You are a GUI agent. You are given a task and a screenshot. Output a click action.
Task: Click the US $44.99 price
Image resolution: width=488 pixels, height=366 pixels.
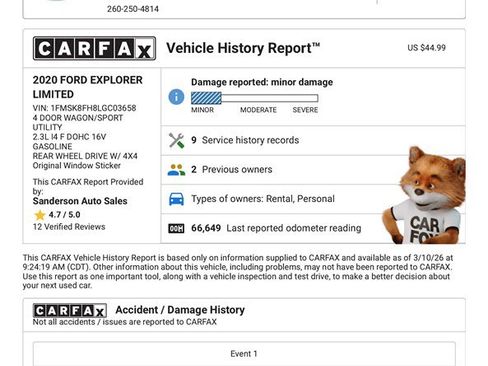(426, 48)
